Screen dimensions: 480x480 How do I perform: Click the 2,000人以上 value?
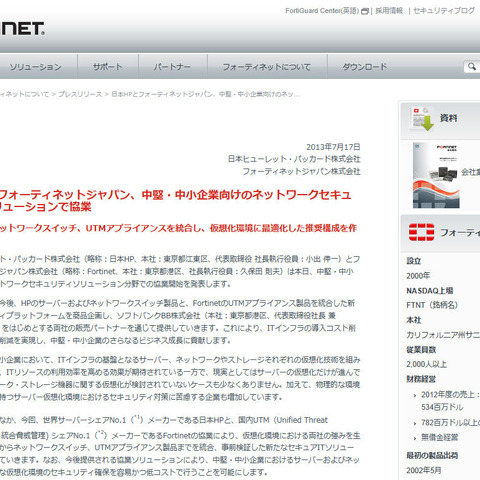426,364
